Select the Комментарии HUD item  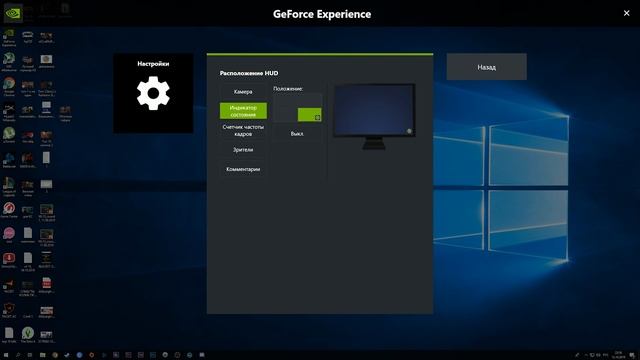(x=243, y=169)
